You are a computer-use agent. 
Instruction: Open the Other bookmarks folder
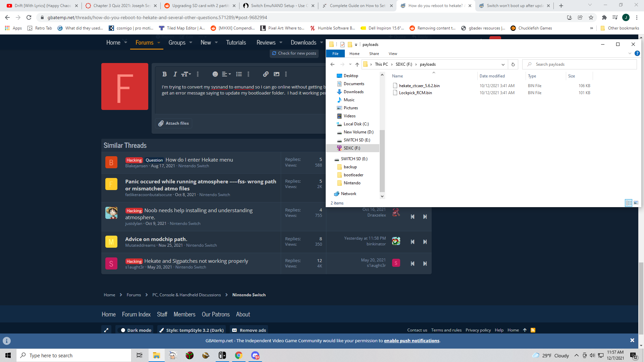[620, 28]
